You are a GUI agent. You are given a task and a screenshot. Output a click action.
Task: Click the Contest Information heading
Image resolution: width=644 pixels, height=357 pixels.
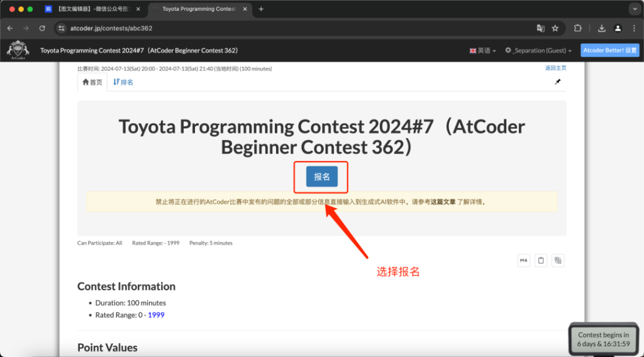pyautogui.click(x=126, y=287)
